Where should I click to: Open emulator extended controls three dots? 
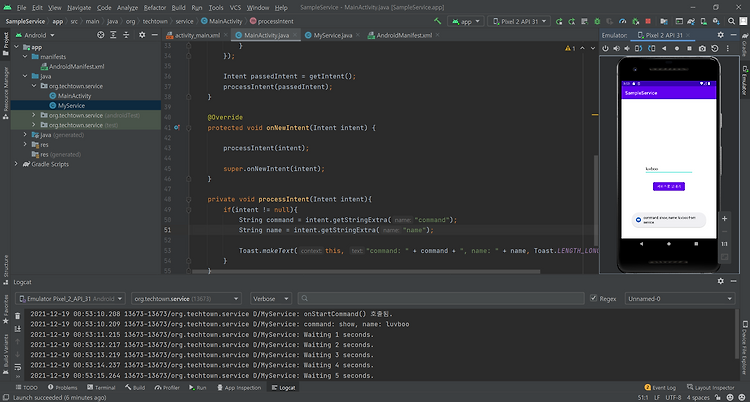(728, 48)
